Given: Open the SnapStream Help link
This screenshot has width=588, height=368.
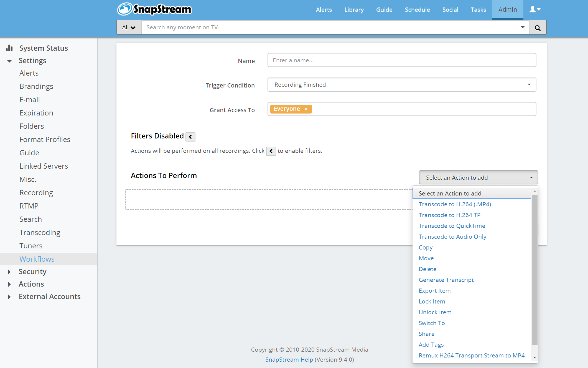Looking at the screenshot, I should coord(289,360).
